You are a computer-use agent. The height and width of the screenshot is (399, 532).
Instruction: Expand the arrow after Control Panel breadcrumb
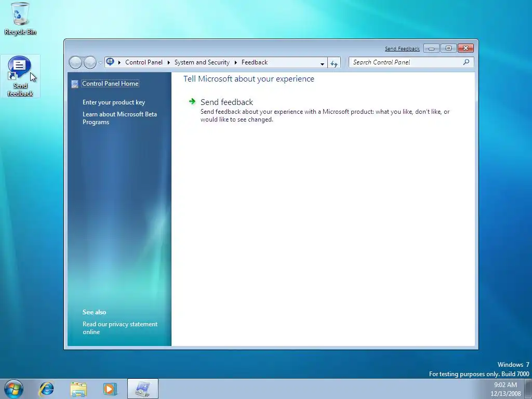click(169, 62)
